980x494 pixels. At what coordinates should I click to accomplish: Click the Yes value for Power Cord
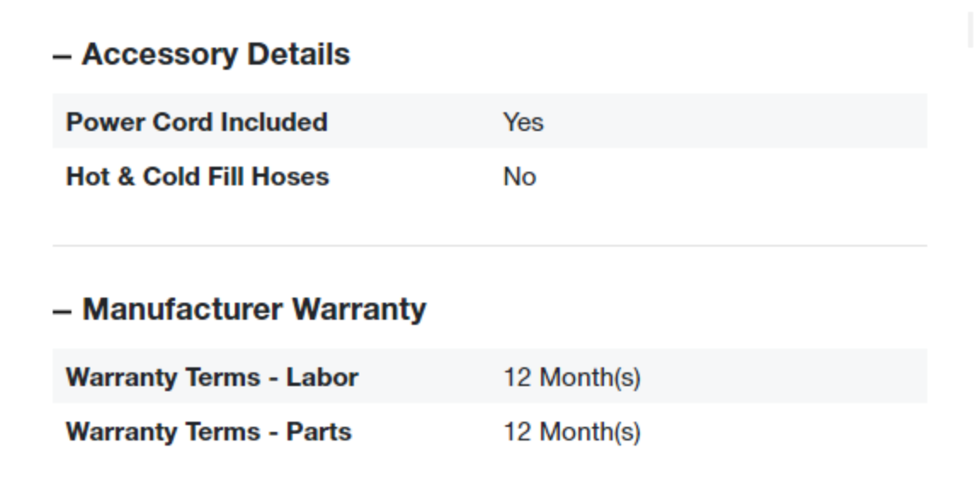[523, 122]
